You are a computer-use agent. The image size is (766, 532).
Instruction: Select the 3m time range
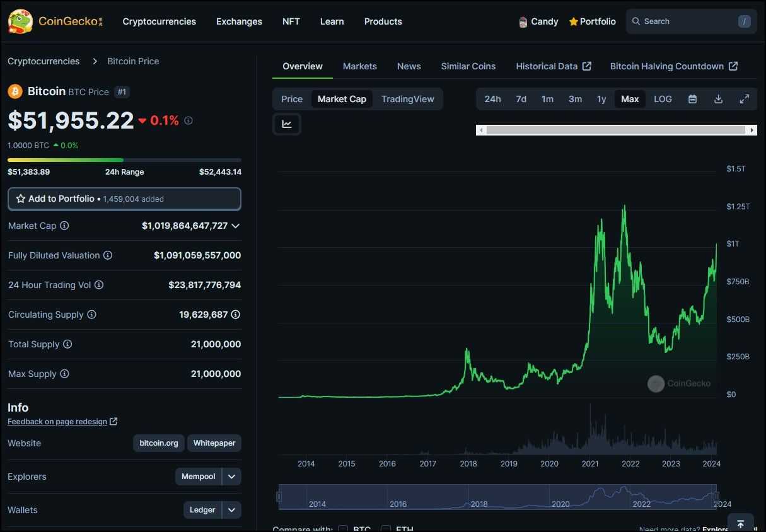[x=575, y=99]
